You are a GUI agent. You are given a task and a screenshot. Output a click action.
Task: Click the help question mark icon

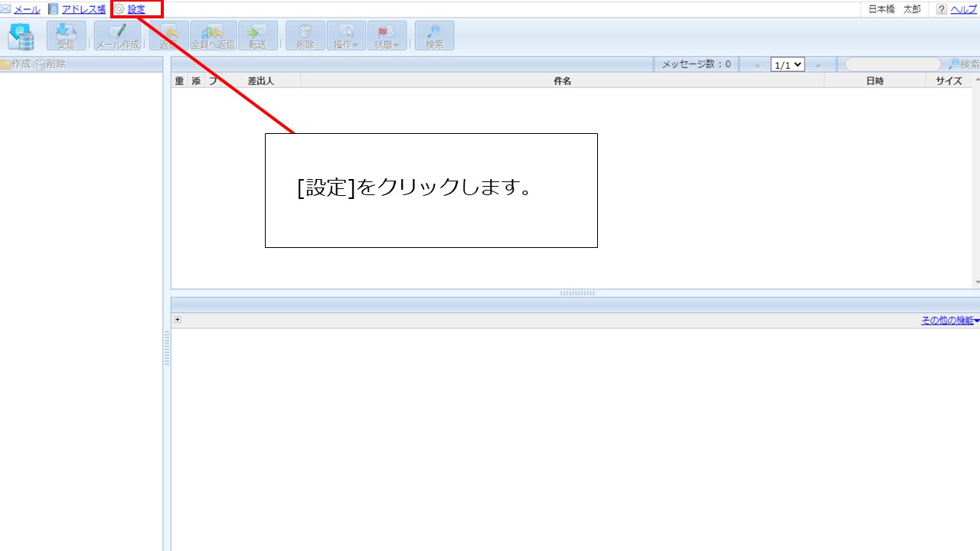pyautogui.click(x=942, y=9)
